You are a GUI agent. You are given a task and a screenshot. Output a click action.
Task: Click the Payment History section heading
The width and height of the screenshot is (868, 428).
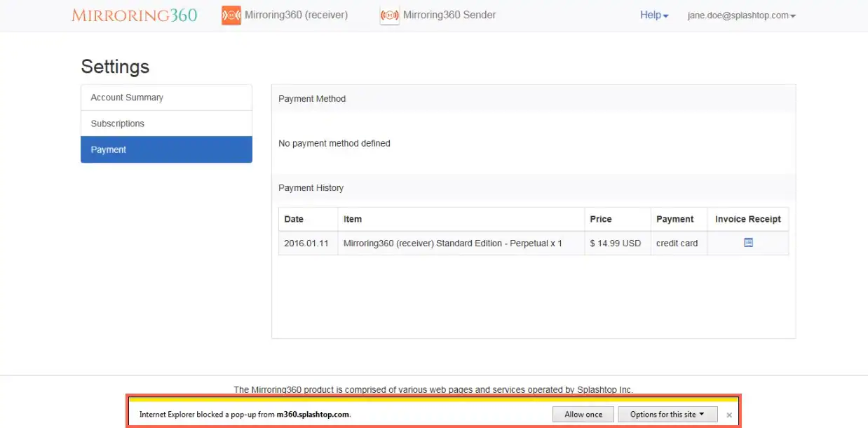pyautogui.click(x=311, y=188)
